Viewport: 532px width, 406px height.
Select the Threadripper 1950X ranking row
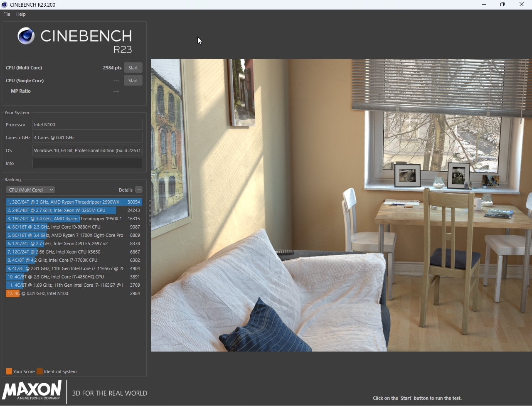[x=74, y=219]
